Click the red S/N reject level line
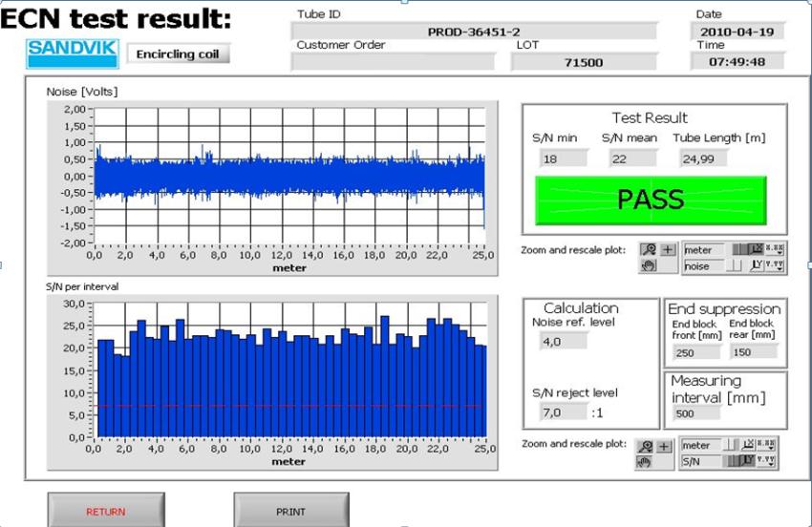 pyautogui.click(x=290, y=406)
